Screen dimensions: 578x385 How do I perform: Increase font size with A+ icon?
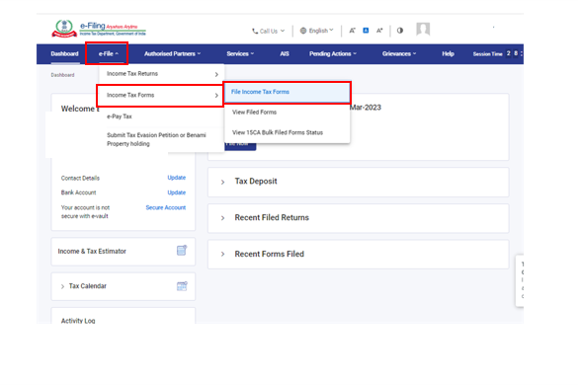pyautogui.click(x=379, y=31)
